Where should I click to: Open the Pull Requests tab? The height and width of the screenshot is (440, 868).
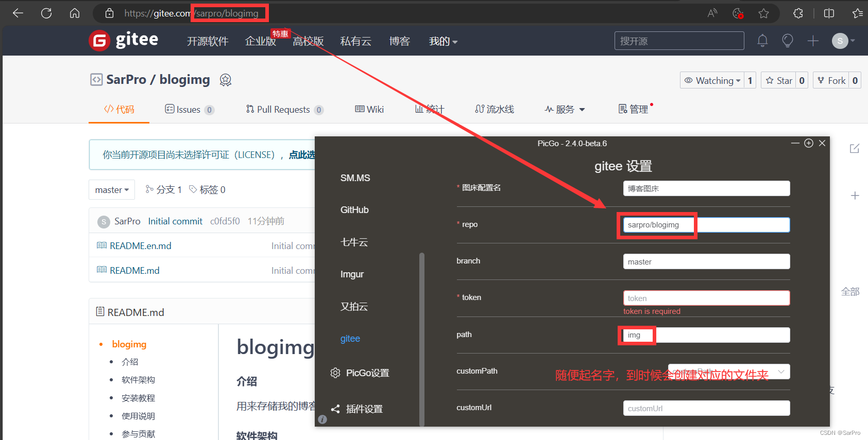click(x=284, y=109)
